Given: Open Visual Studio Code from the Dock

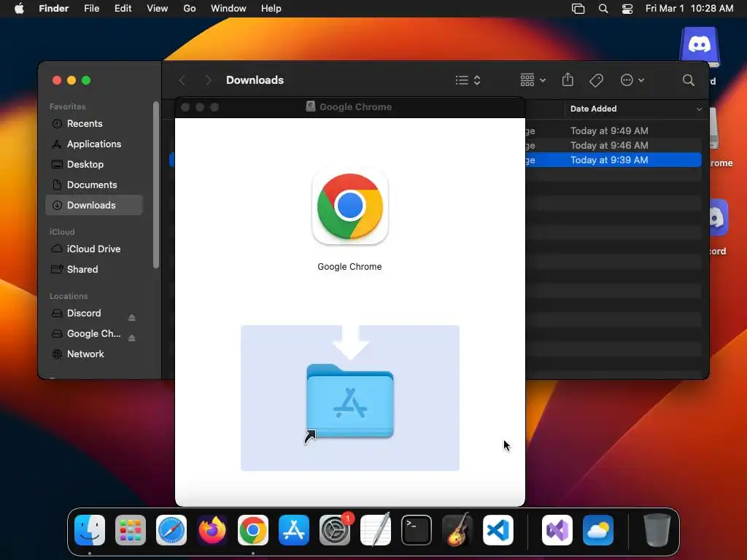Looking at the screenshot, I should (498, 530).
